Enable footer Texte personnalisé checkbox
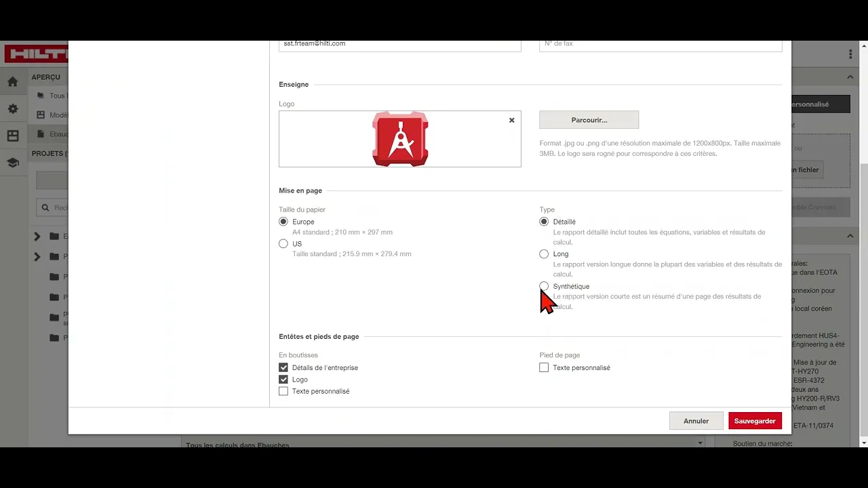 [544, 367]
